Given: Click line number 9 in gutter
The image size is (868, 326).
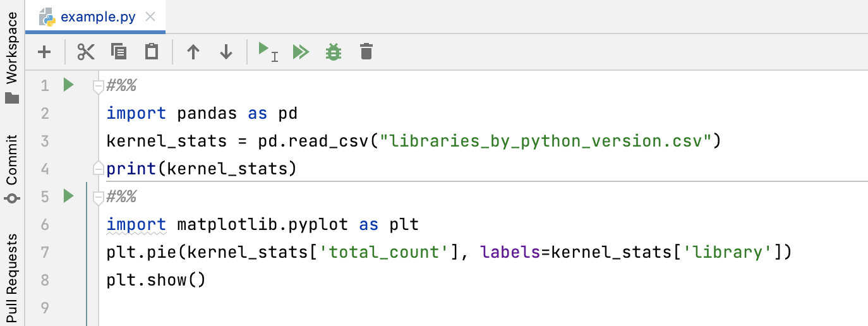Looking at the screenshot, I should click(44, 308).
